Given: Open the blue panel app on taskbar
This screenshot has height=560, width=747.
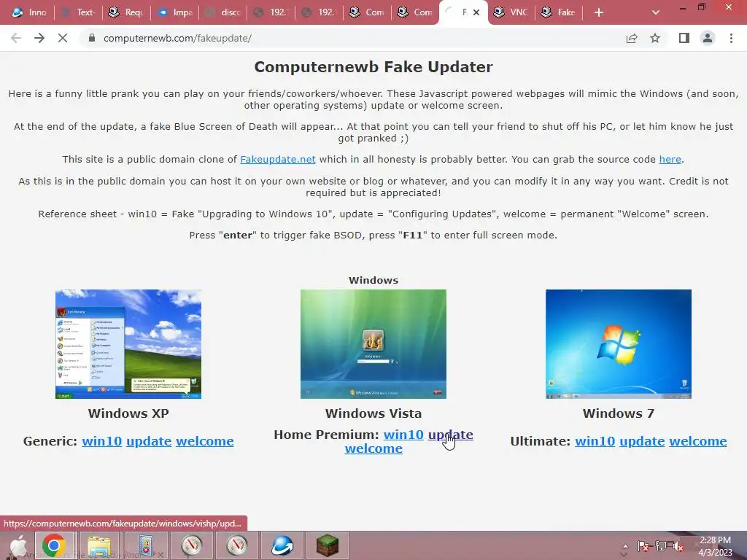Looking at the screenshot, I should (x=146, y=545).
